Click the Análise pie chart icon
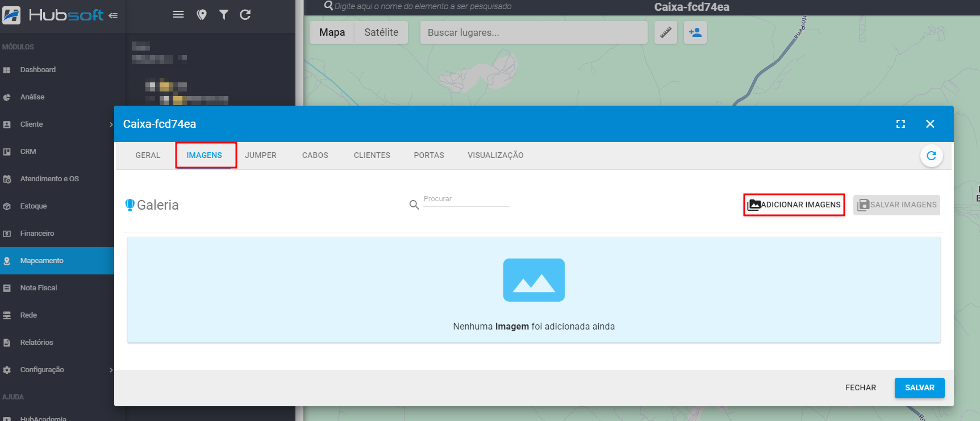 (x=7, y=97)
